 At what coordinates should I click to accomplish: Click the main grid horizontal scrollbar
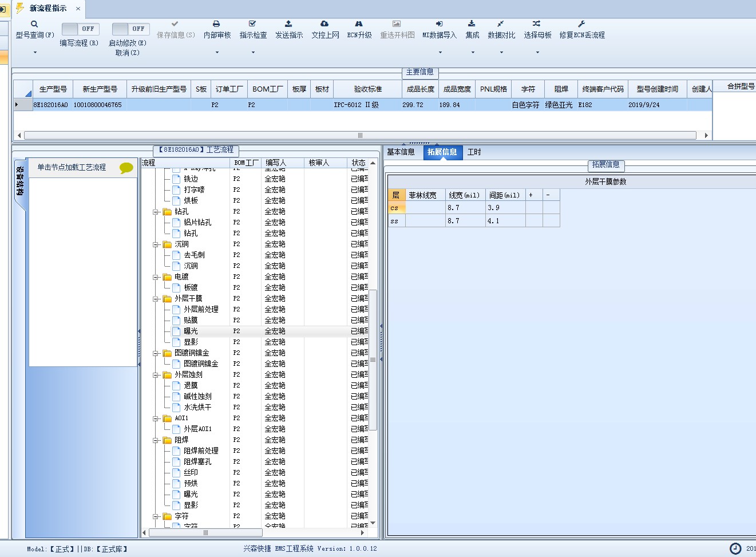click(x=360, y=136)
